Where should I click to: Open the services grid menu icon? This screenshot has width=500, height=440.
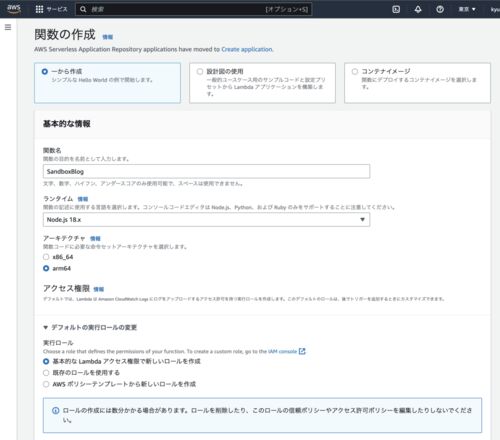pyautogui.click(x=39, y=9)
